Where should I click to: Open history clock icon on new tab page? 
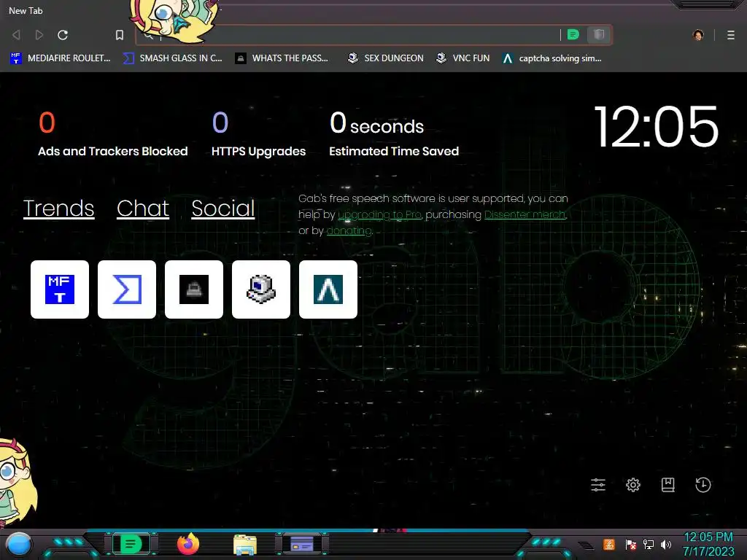[x=703, y=485]
